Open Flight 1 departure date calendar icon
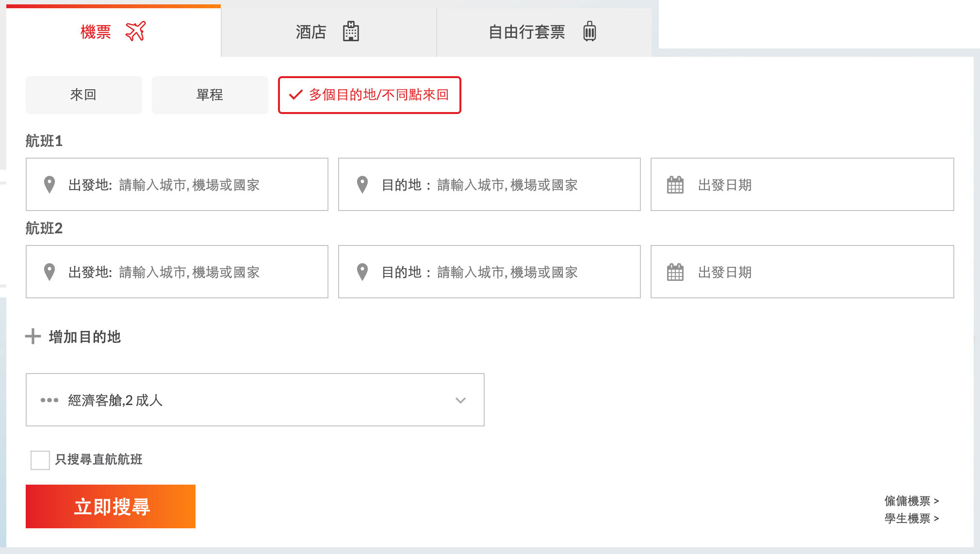This screenshot has width=980, height=554. [675, 185]
